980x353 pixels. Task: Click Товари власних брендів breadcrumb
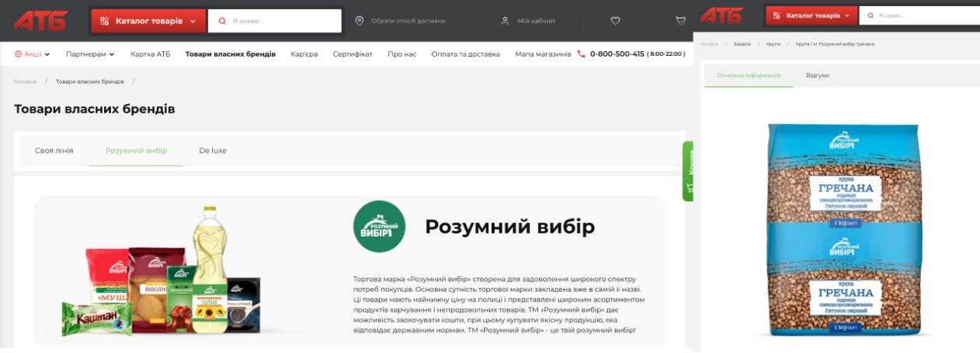90,81
